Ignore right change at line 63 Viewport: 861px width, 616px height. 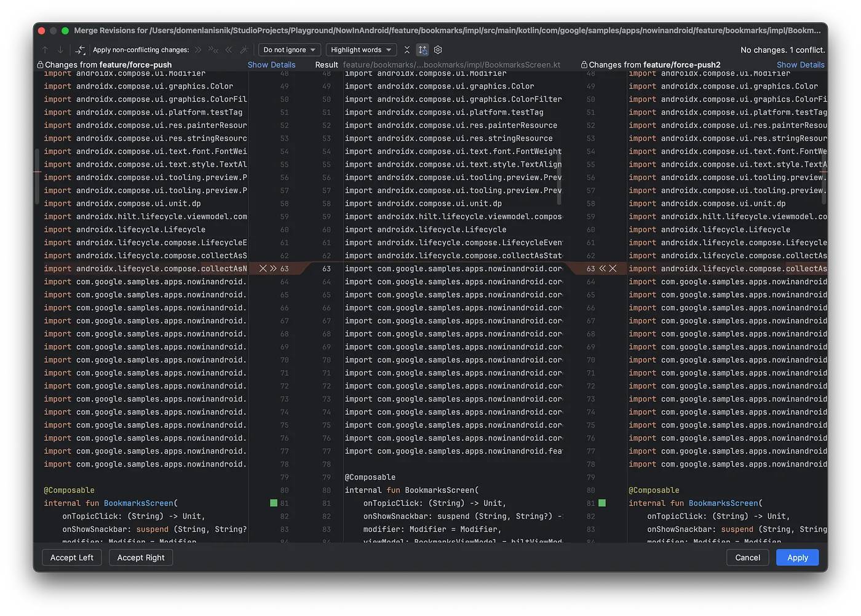[x=613, y=269]
